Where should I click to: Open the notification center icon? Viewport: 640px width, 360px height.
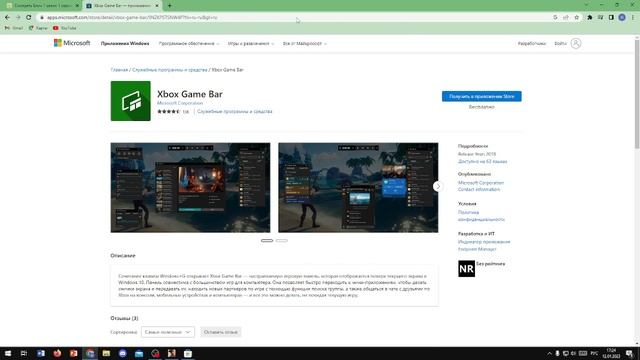pos(629,353)
